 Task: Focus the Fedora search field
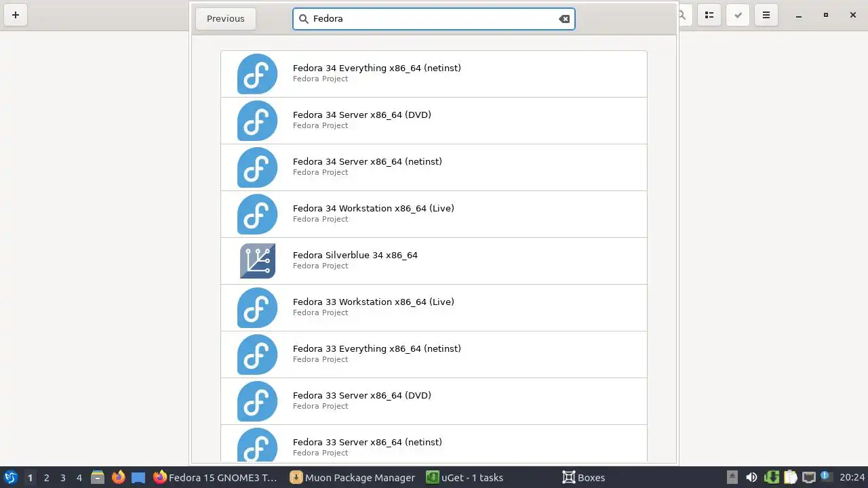pyautogui.click(x=434, y=19)
